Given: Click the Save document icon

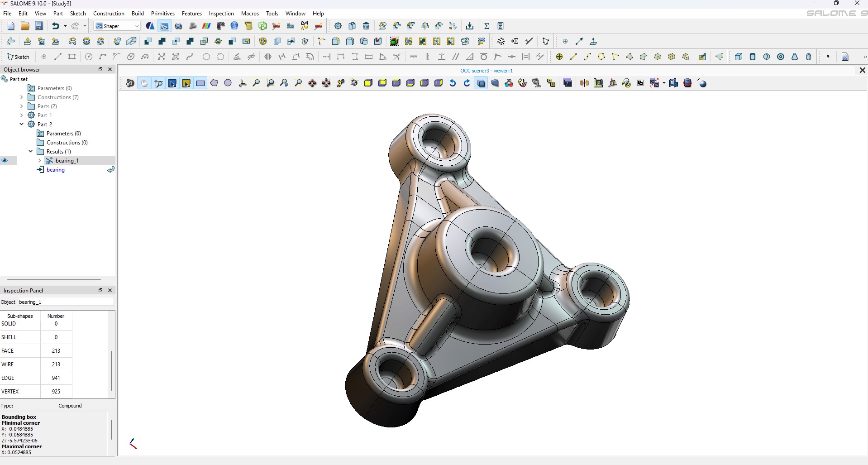Looking at the screenshot, I should tap(39, 26).
